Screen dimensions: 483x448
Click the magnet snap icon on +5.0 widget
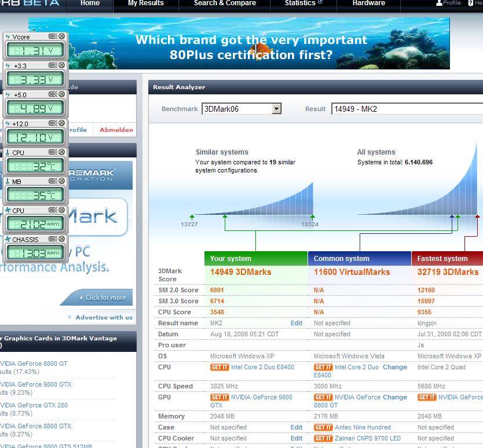click(53, 94)
